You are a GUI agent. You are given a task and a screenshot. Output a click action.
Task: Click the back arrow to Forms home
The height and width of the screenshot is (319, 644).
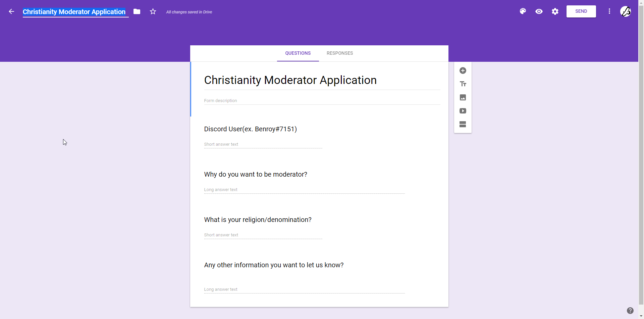point(11,11)
